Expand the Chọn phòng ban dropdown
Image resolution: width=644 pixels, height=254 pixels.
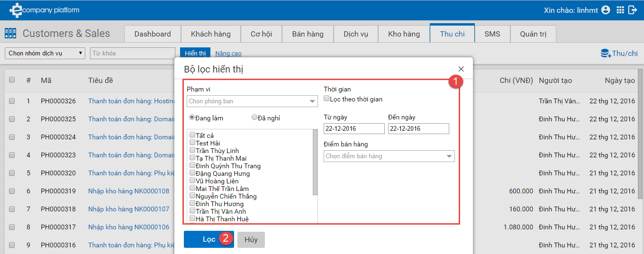coord(252,101)
